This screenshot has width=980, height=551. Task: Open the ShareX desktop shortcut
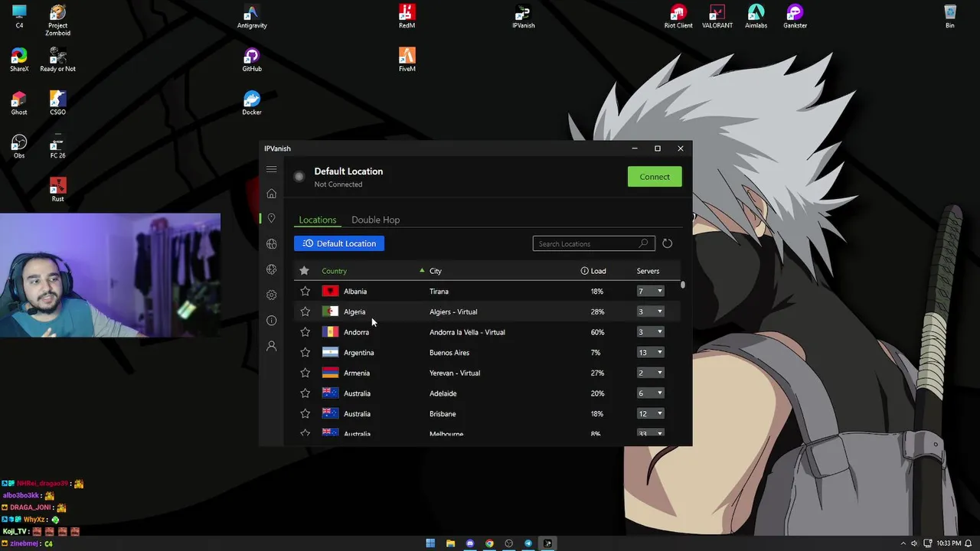pyautogui.click(x=19, y=60)
